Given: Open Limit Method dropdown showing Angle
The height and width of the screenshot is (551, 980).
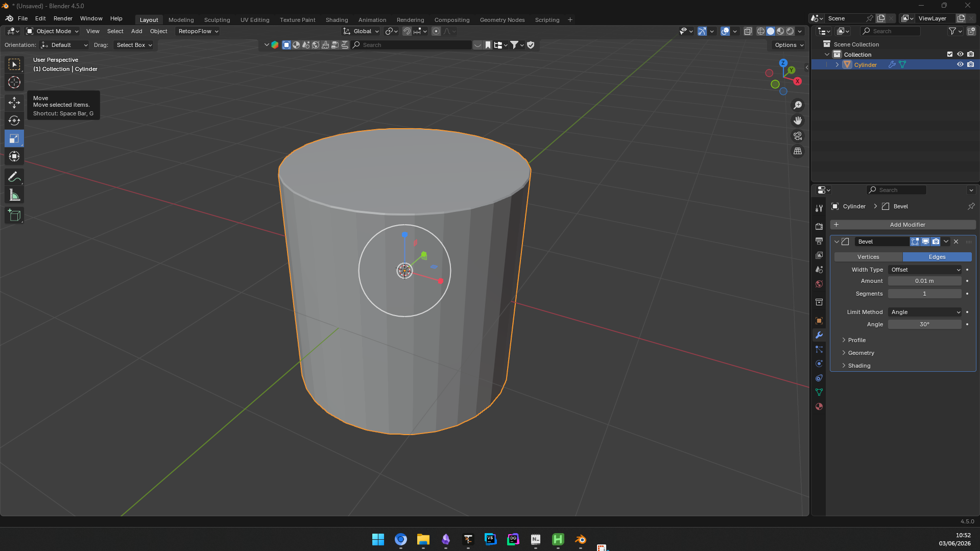Looking at the screenshot, I should [925, 312].
